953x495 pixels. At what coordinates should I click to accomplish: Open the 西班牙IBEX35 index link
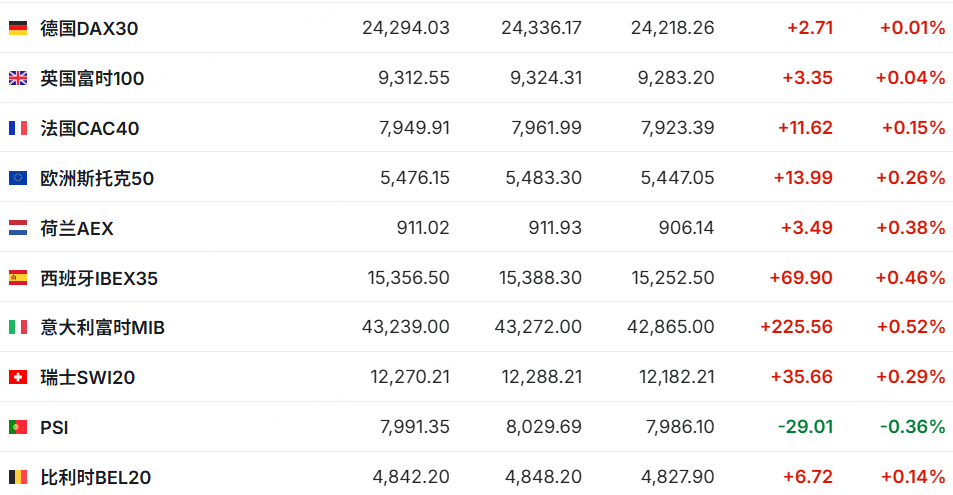[x=99, y=278]
